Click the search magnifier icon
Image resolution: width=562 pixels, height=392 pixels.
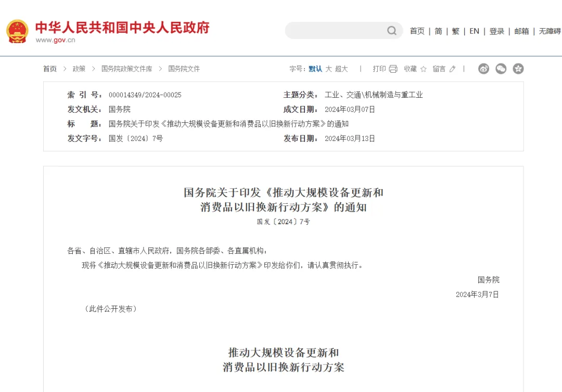(x=392, y=31)
